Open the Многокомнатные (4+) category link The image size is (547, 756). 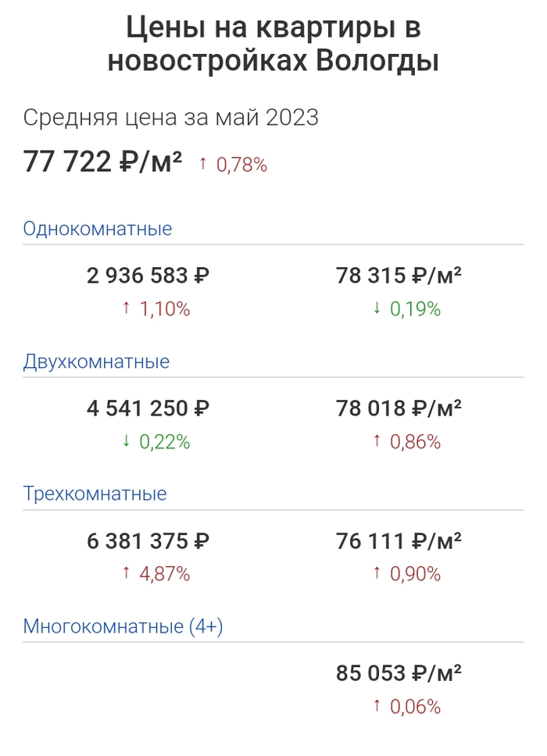(123, 626)
